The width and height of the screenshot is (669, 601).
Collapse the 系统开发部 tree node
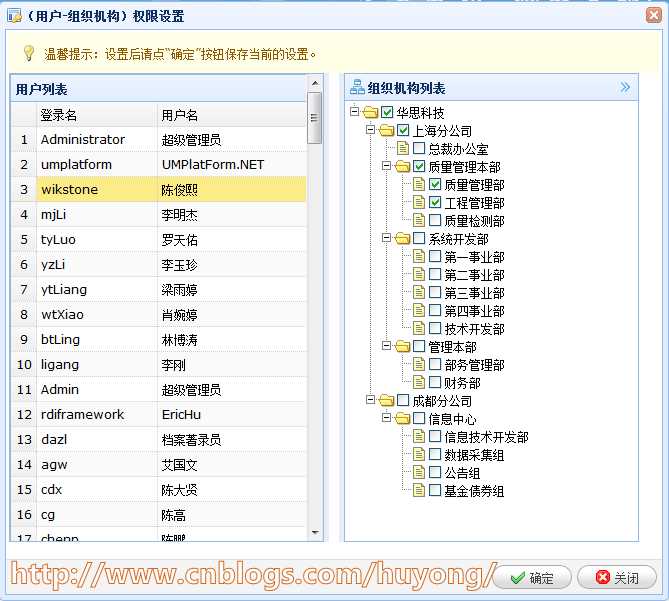pos(387,237)
